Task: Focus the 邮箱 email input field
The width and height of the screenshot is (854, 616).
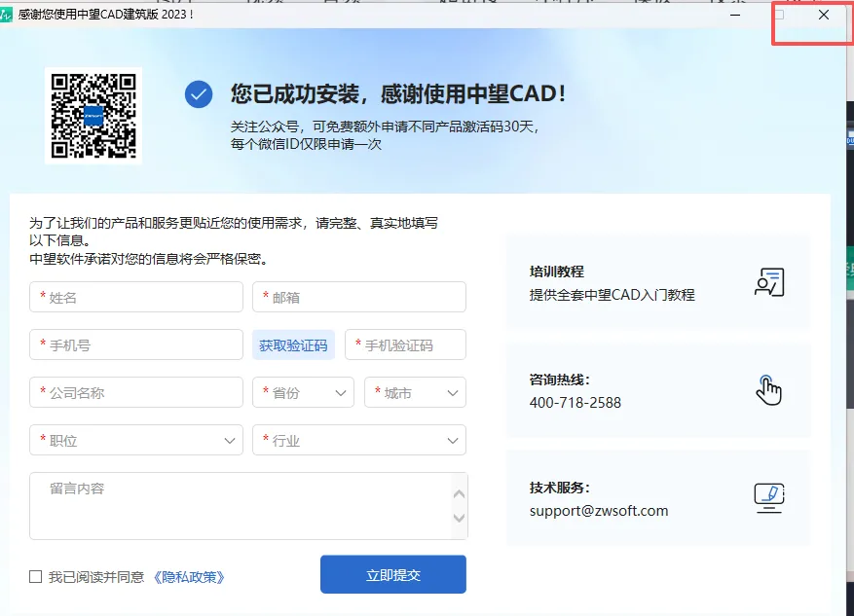Action: [359, 297]
